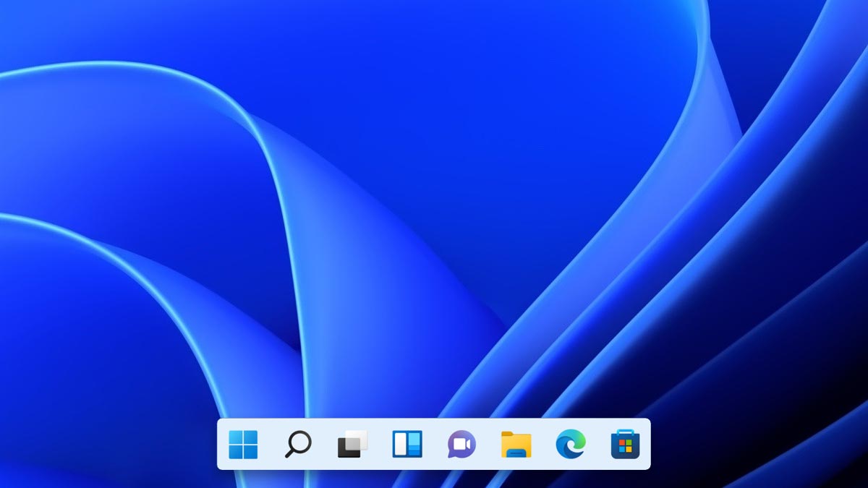Launch Teams Chat from the taskbar

pyautogui.click(x=461, y=444)
